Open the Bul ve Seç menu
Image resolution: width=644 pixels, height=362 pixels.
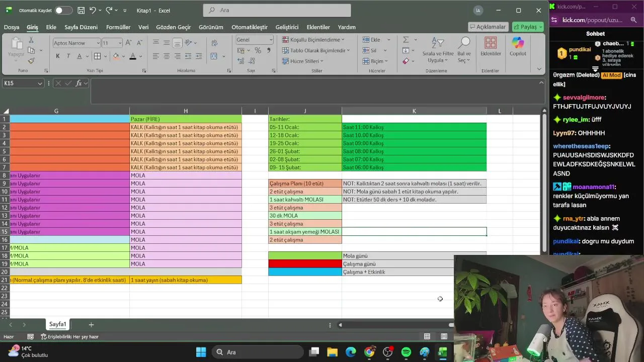pyautogui.click(x=464, y=50)
